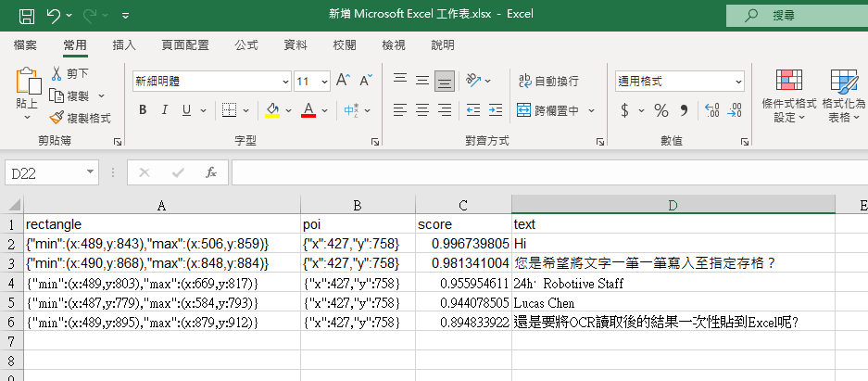Open 條件式格式設定 conditional formatting

[789, 95]
